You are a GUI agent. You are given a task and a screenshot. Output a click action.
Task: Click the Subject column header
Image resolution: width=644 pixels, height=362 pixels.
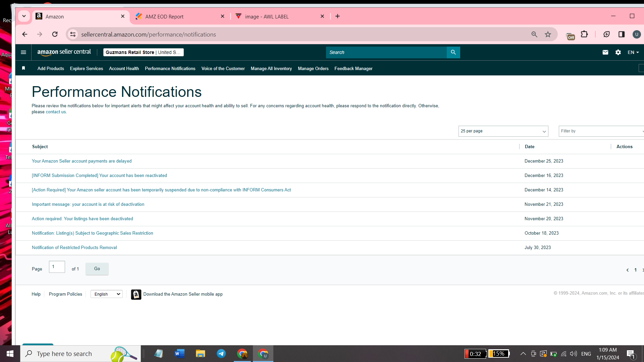pos(40,147)
